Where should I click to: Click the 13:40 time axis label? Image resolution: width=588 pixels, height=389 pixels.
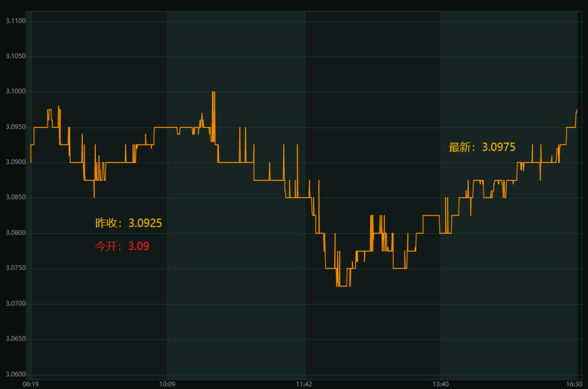[x=440, y=384]
